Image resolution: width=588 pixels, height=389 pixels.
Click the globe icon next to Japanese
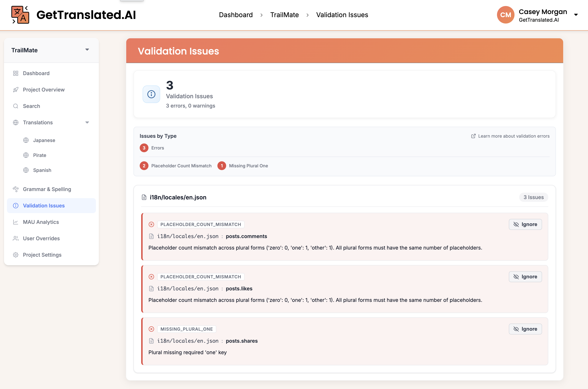(x=26, y=140)
